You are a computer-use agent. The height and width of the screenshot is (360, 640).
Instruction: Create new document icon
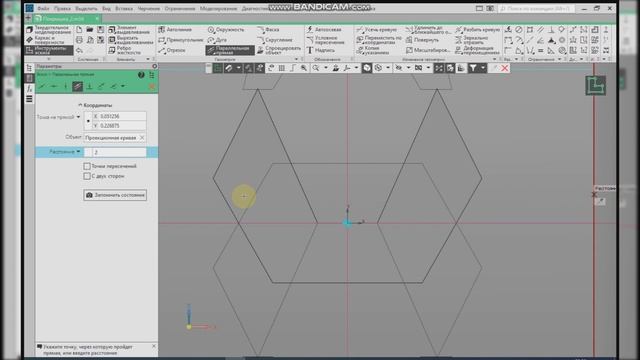coord(79,30)
